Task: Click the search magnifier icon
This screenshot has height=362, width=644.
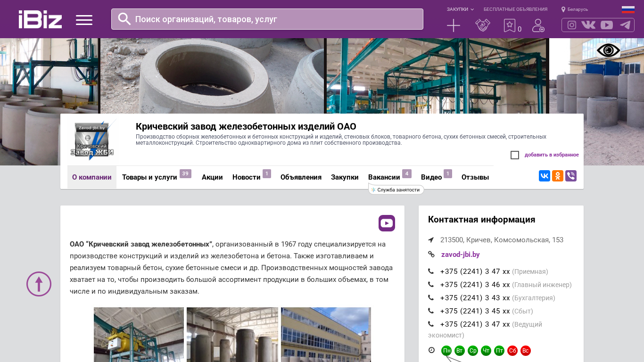Action: (124, 19)
